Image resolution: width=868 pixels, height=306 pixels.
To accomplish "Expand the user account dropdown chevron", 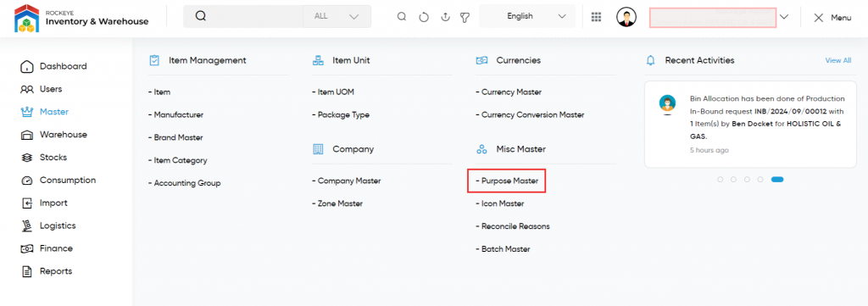I will click(x=784, y=17).
